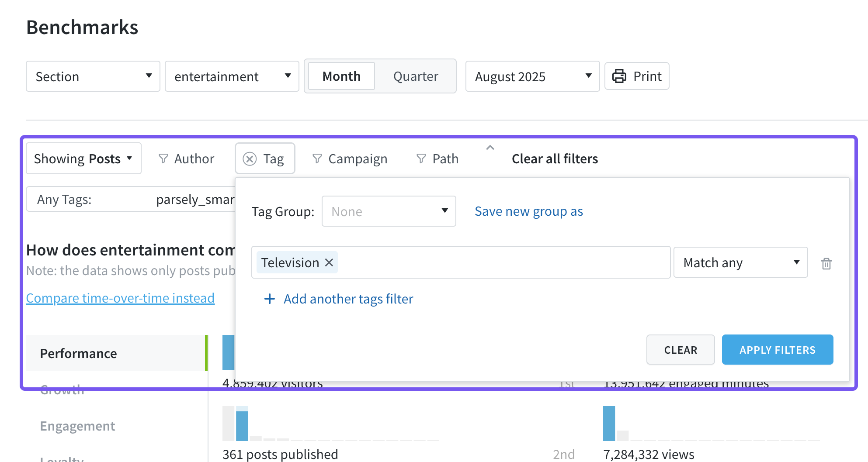Open the Section dropdown
868x462 pixels.
coord(93,76)
